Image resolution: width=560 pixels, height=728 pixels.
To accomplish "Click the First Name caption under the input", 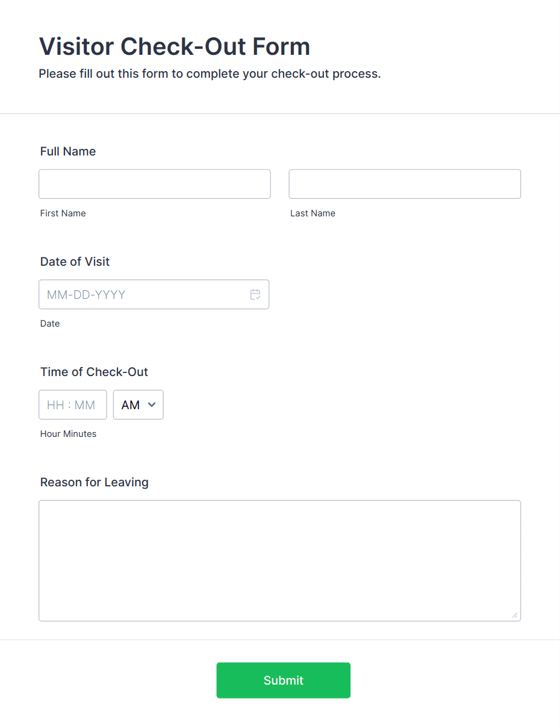I will point(63,213).
